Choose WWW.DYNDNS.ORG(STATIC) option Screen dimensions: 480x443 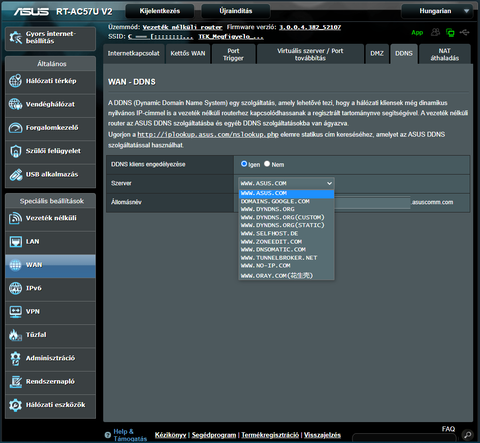[286, 225]
